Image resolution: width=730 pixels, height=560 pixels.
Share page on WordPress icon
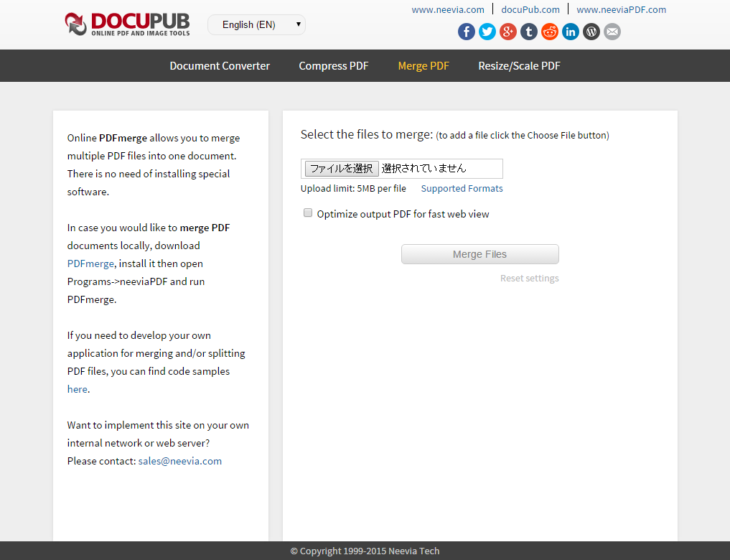pos(591,32)
